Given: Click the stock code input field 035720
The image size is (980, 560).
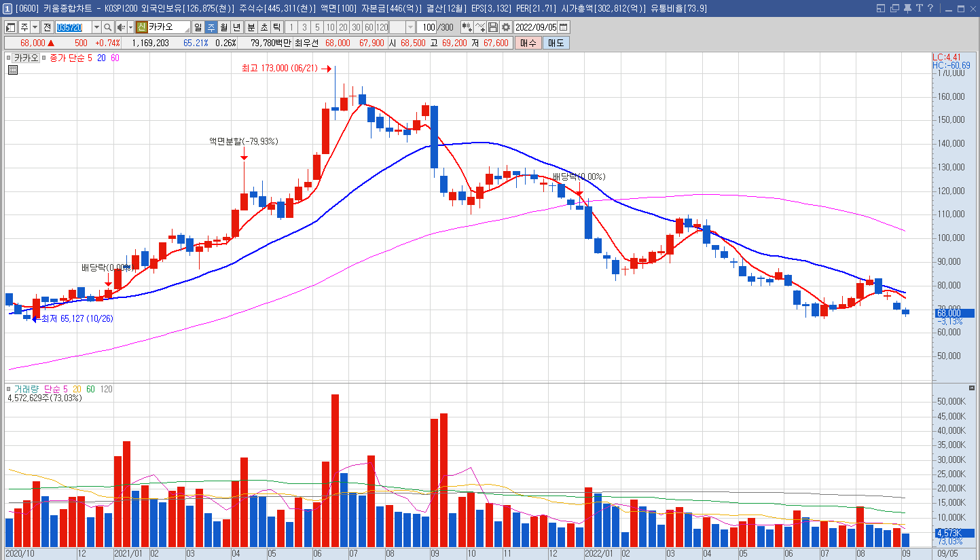Looking at the screenshot, I should (73, 27).
